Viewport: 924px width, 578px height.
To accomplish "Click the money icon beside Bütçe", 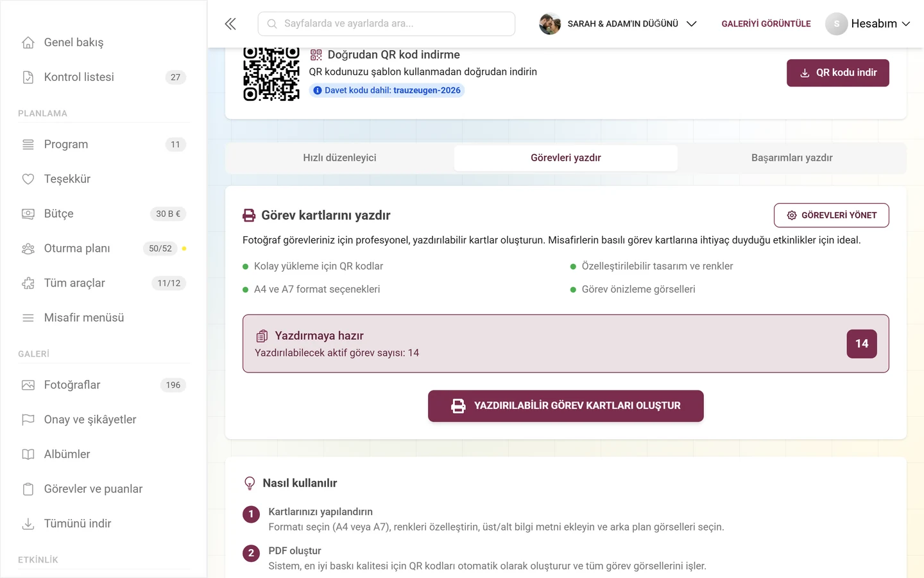I will click(28, 214).
